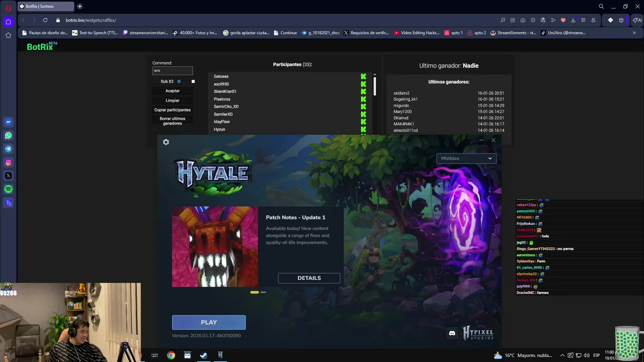Click Aceptar in raffle panel
Screen dimensions: 644x362
click(x=173, y=91)
